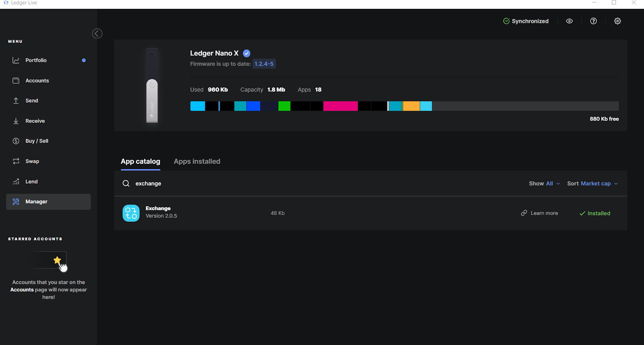Image resolution: width=644 pixels, height=345 pixels.
Task: Select the Receive download-arrow icon
Action: pyautogui.click(x=16, y=121)
